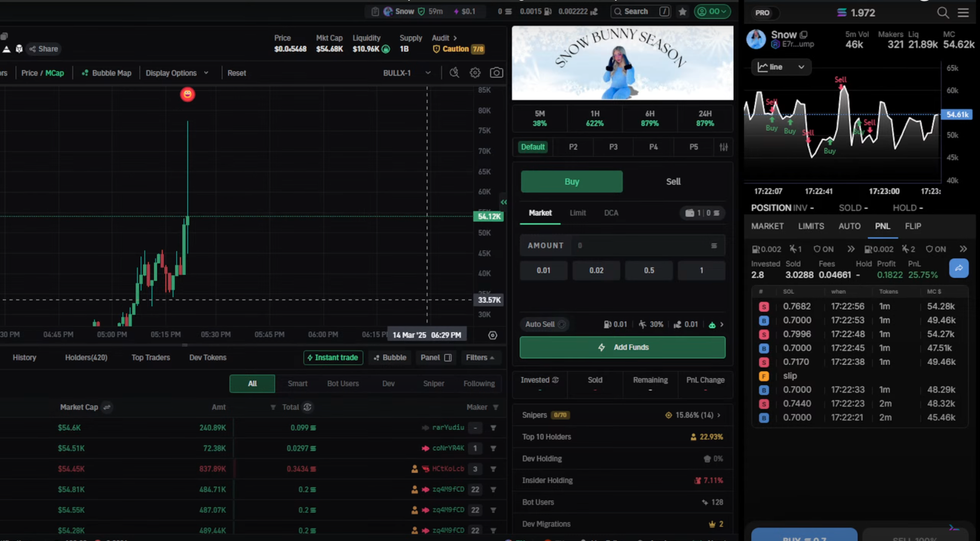Image resolution: width=980 pixels, height=541 pixels.
Task: Open the hamburger menu in PRO panel
Action: pos(963,13)
